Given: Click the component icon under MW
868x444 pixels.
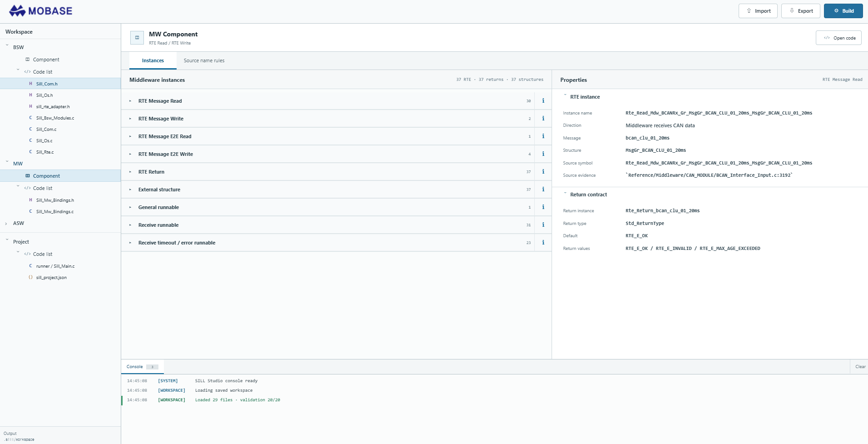Looking at the screenshot, I should tap(28, 176).
